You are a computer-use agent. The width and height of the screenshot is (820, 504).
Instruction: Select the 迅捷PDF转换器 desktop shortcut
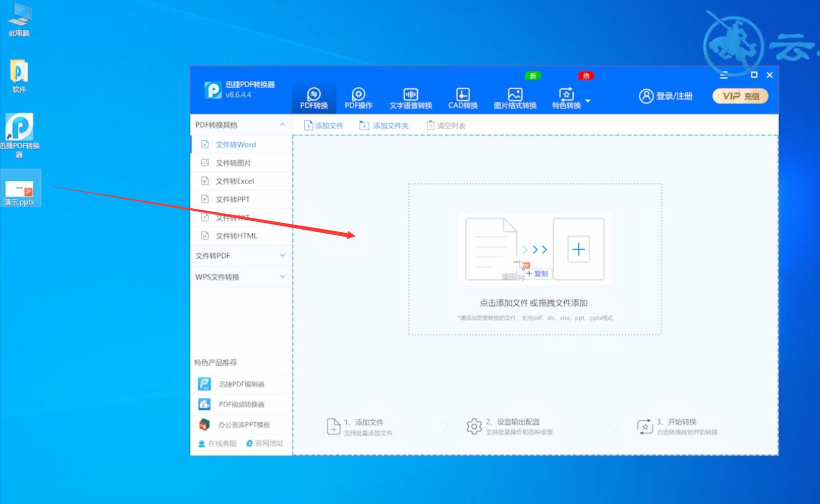[x=19, y=136]
